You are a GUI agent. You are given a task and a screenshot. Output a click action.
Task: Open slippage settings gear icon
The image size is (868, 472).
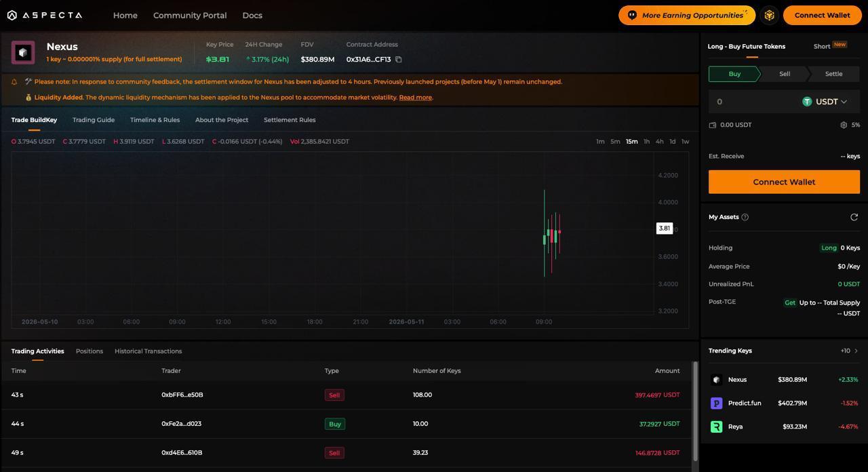[x=844, y=125]
